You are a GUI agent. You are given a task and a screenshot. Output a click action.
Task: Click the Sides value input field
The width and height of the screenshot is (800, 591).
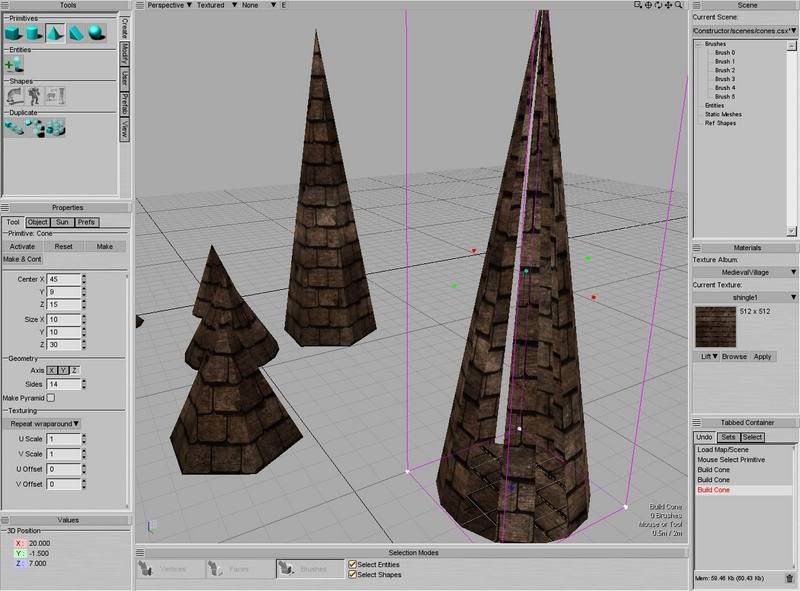[63, 384]
